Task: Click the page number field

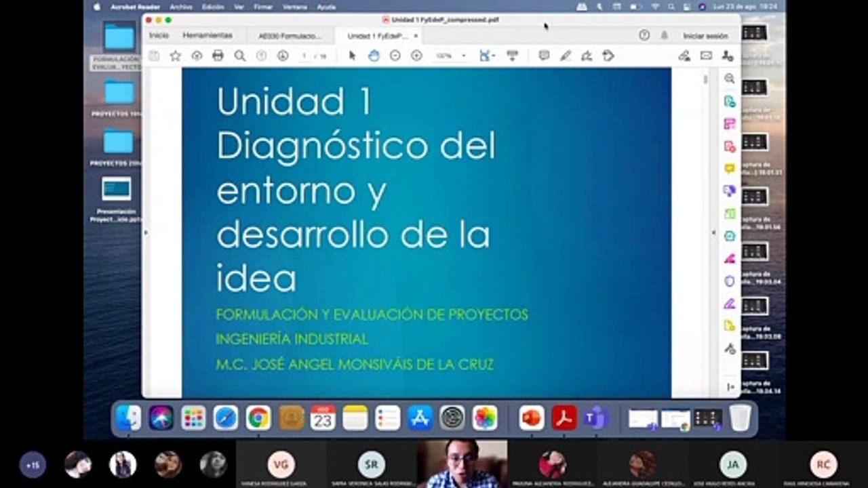Action: coord(304,56)
